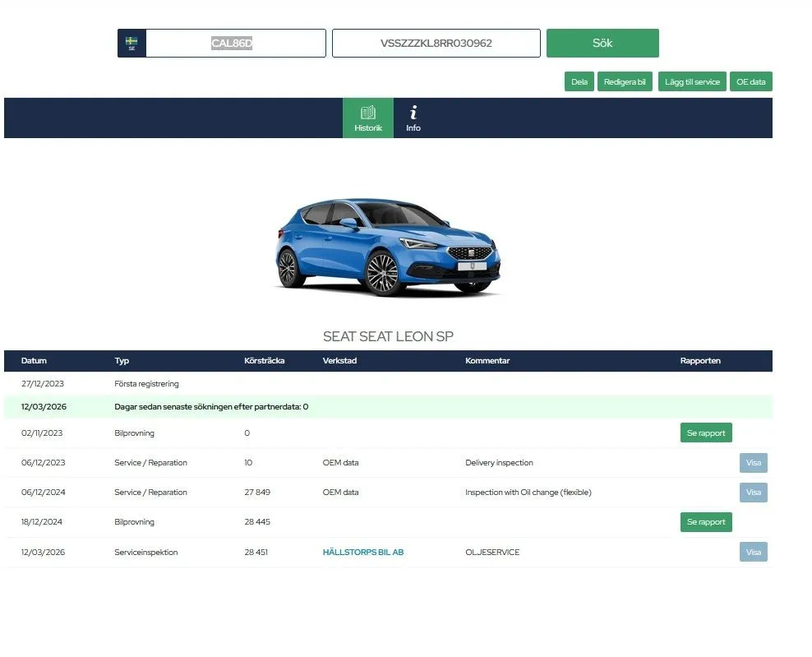812x657 pixels.
Task: Click the VIN number input field
Action: tap(436, 43)
